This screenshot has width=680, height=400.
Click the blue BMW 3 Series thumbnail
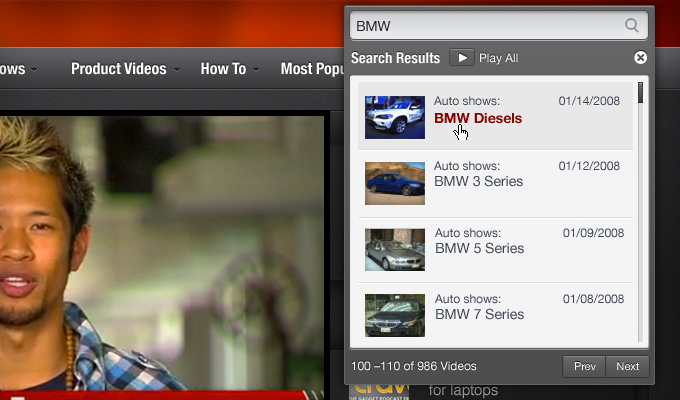(x=395, y=183)
